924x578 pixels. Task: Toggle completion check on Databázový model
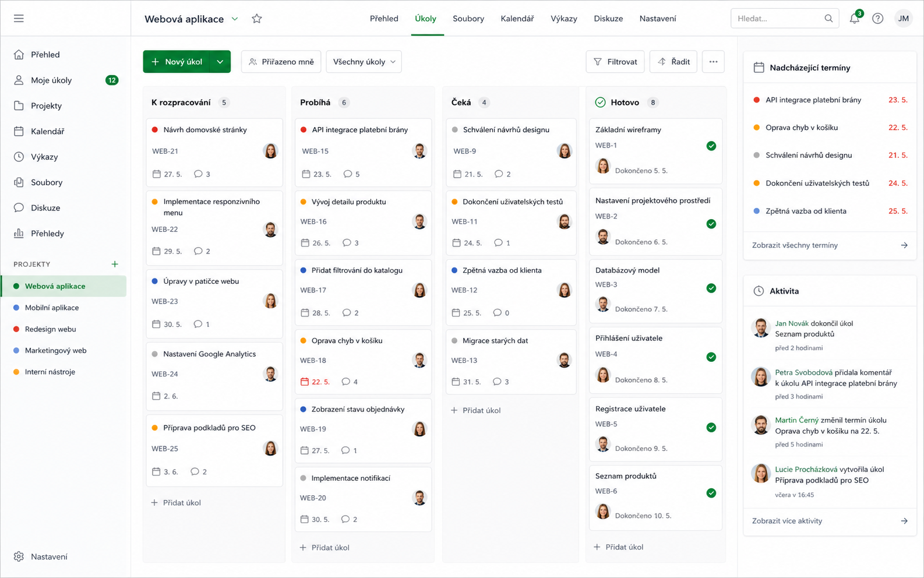tap(711, 288)
